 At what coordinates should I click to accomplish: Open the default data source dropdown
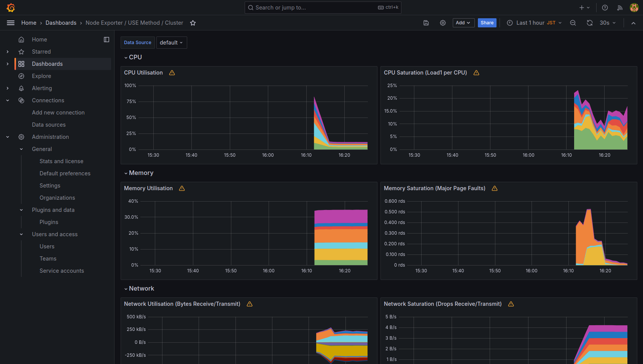tap(171, 43)
